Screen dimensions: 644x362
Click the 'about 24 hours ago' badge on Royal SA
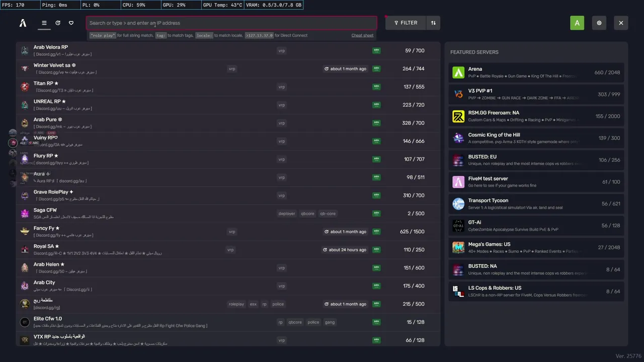[345, 250]
